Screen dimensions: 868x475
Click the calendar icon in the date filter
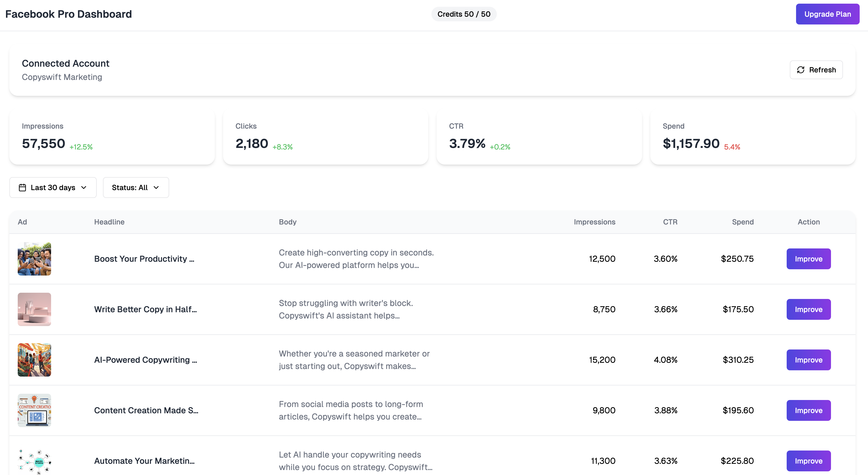pos(22,187)
